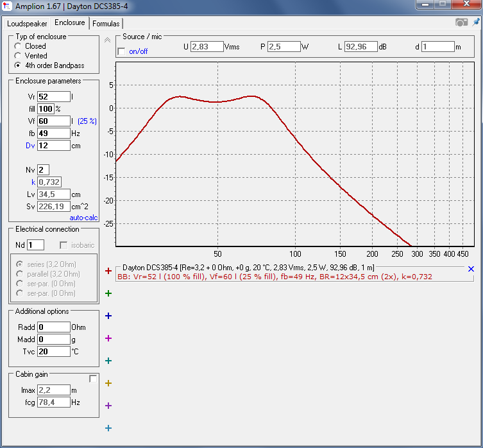Click the magenta plus curve slot icon
Image resolution: width=483 pixels, height=448 pixels.
pyautogui.click(x=108, y=338)
